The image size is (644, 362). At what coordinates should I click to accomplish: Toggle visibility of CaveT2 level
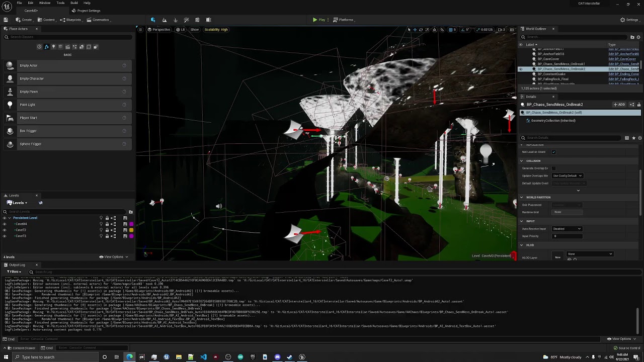point(5,230)
